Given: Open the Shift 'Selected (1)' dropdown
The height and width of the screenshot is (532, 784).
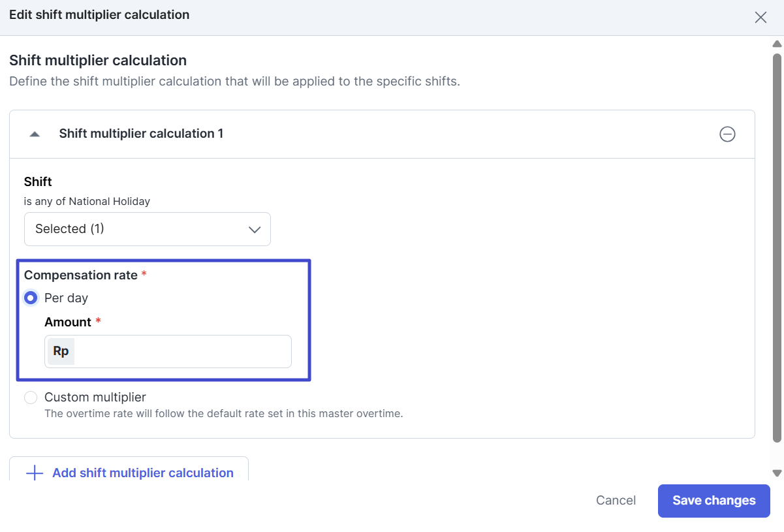Looking at the screenshot, I should (x=147, y=229).
